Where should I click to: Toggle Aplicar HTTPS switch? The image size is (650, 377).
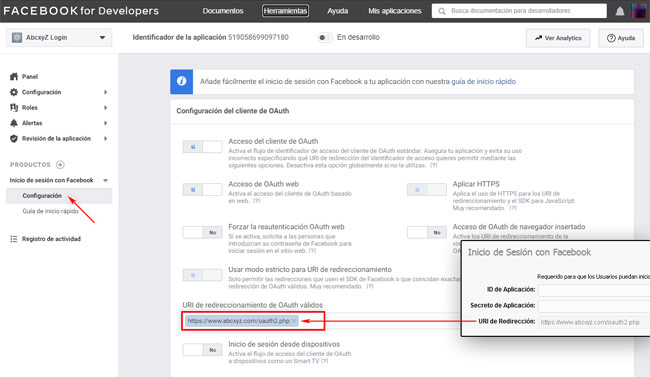[427, 190]
